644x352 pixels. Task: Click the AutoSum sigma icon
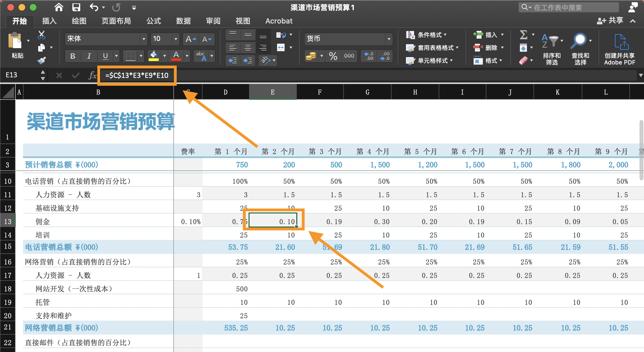click(523, 35)
